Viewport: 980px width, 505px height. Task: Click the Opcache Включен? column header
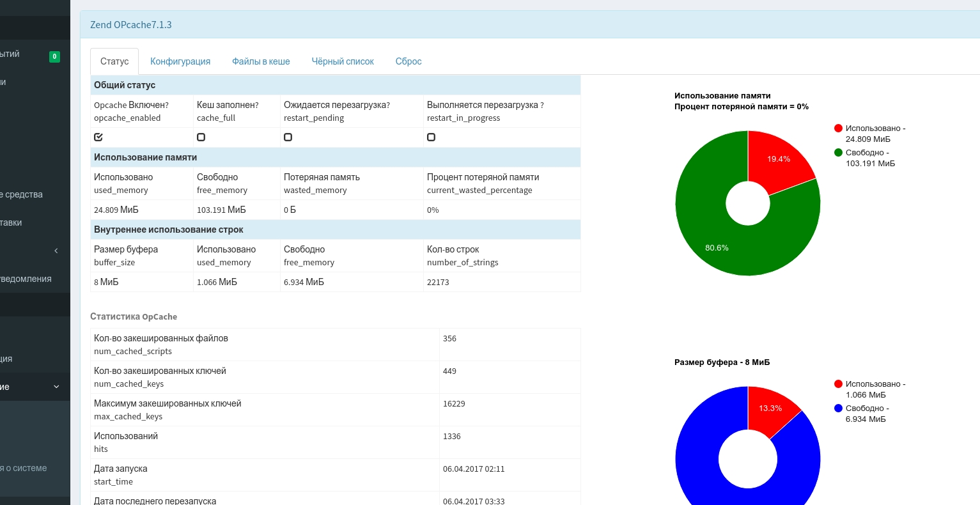[x=131, y=111]
